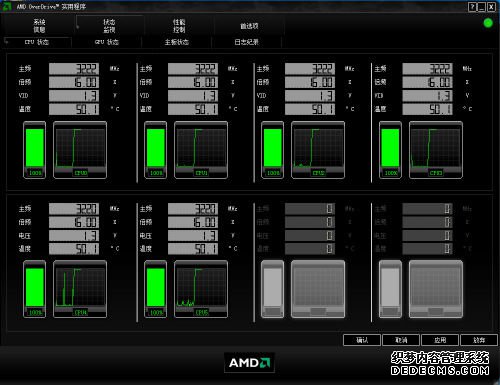Select the CPU4 usage history graph

click(x=80, y=289)
